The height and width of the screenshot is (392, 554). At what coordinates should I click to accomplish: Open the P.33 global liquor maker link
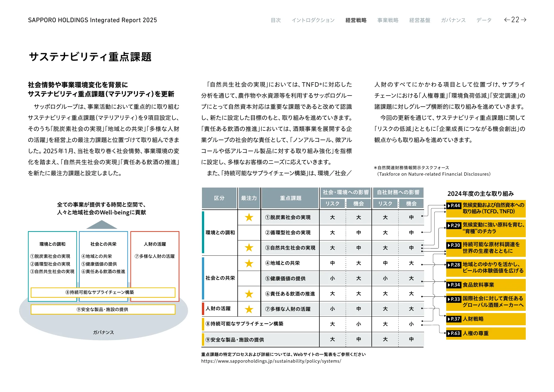point(486,302)
